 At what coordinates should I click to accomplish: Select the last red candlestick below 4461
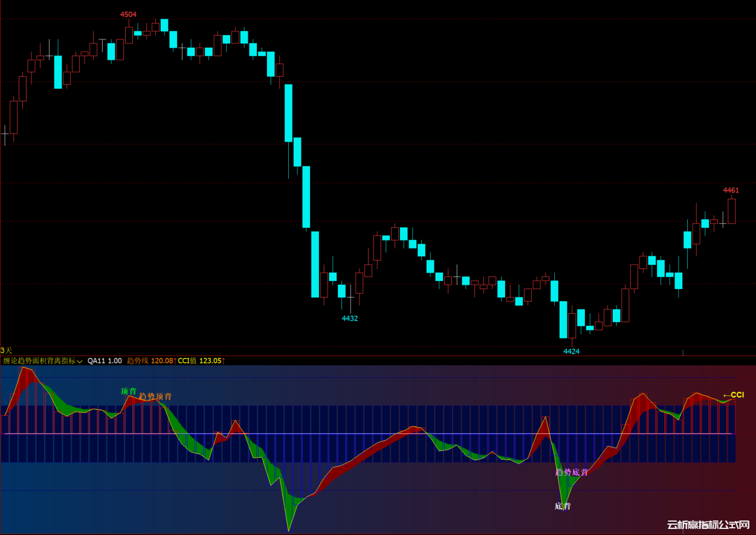(x=732, y=210)
